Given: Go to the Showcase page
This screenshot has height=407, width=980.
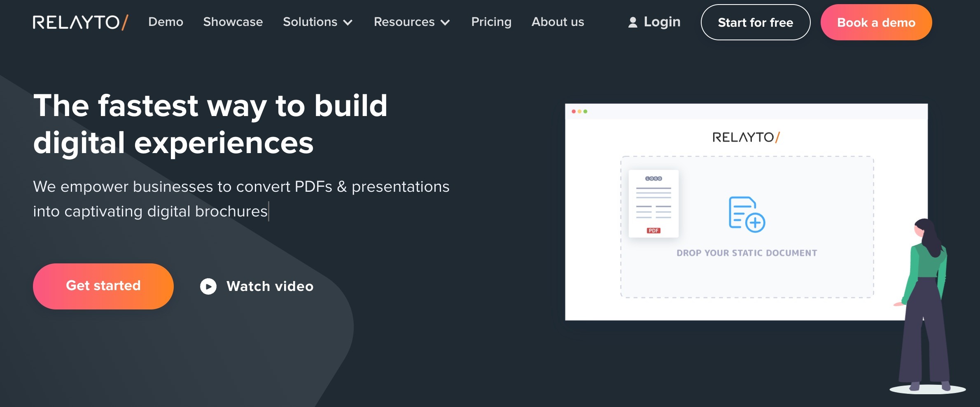Looking at the screenshot, I should [x=233, y=22].
